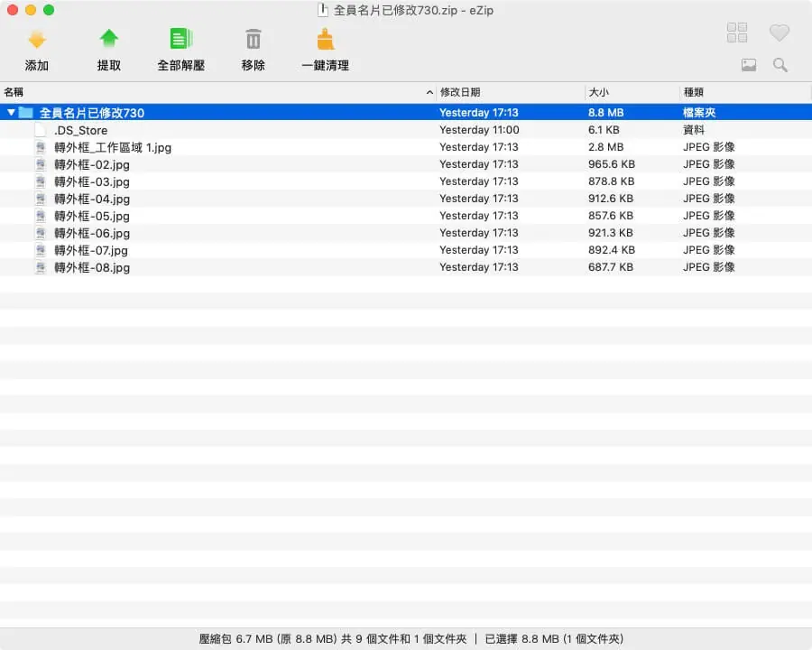Click the green zoom window button
The width and height of the screenshot is (812, 650).
click(49, 10)
